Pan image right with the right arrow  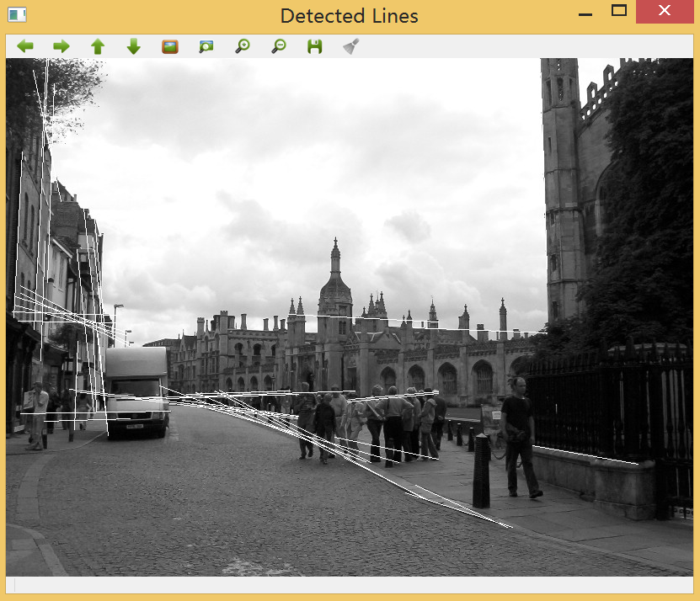tap(61, 46)
